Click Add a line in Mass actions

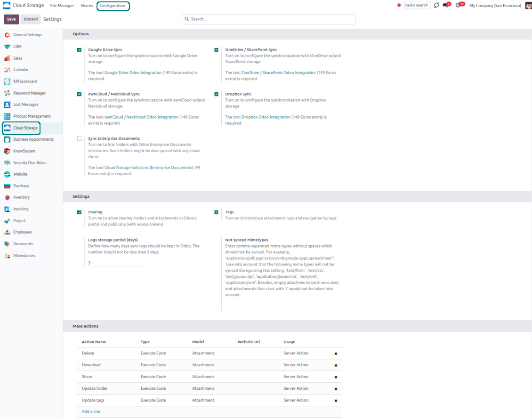coord(91,411)
